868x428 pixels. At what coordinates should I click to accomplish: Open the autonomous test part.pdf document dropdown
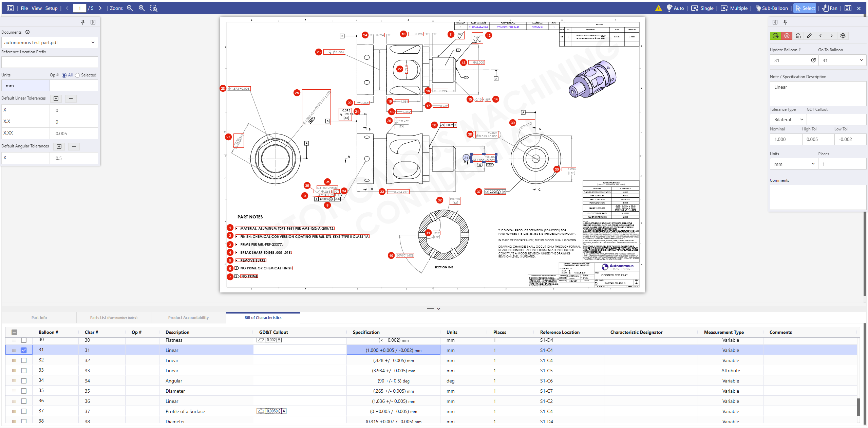click(49, 42)
